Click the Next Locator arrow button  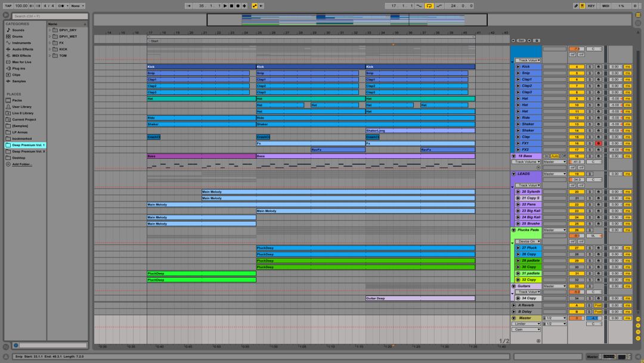coord(529,41)
